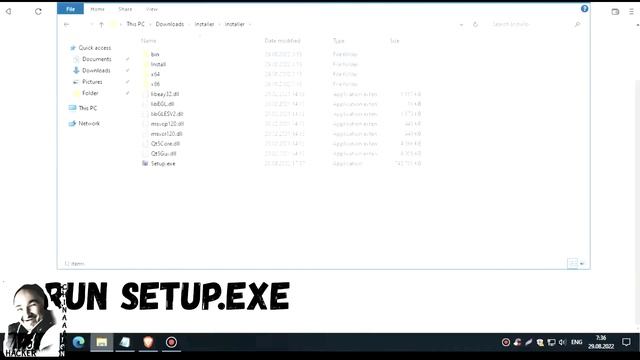640x360 pixels.
Task: Select the bin folder
Action: 155,54
